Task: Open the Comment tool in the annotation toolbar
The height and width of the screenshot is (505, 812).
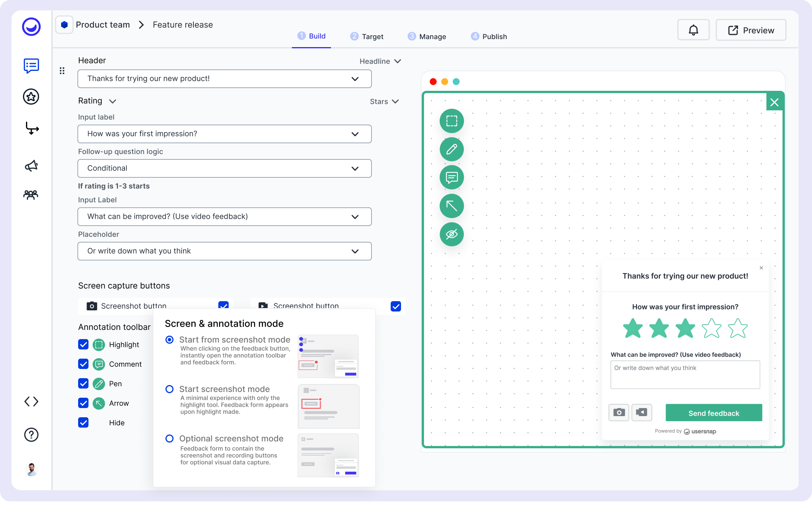Action: pyautogui.click(x=452, y=177)
